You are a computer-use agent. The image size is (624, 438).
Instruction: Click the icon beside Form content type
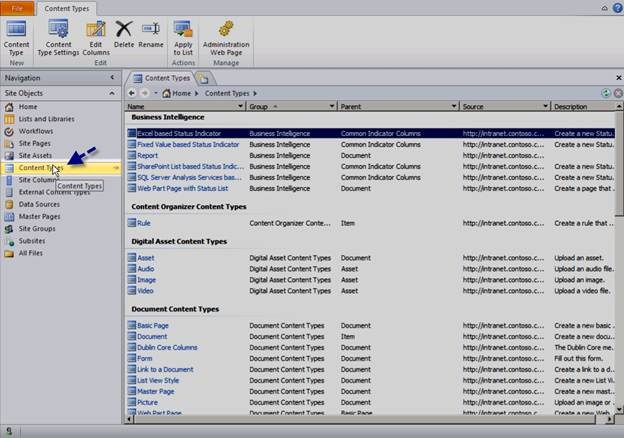click(132, 358)
